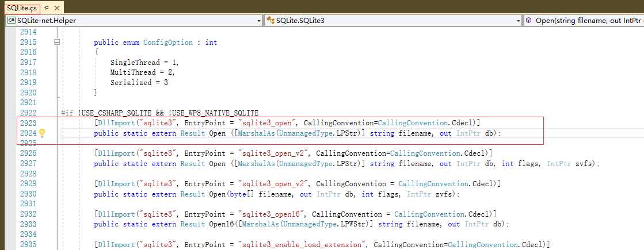This screenshot has width=644, height=250.
Task: Click the "public enum" keywords on line 2915
Action: tap(117, 42)
